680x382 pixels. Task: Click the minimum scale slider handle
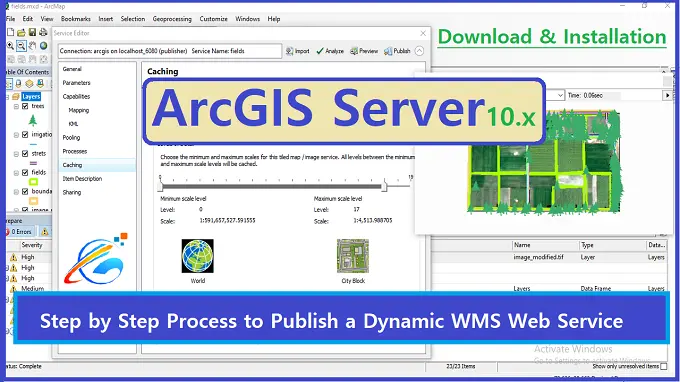(160, 186)
